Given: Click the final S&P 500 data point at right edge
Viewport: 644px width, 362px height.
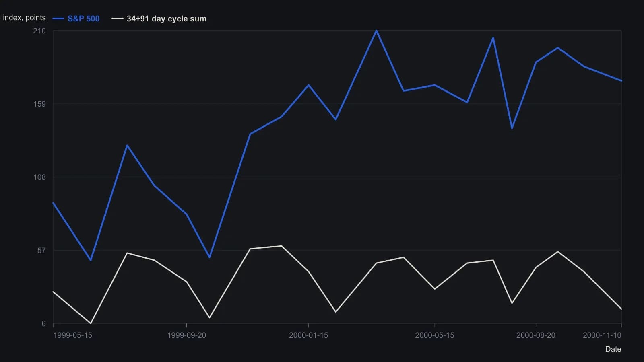Looking at the screenshot, I should (x=621, y=81).
